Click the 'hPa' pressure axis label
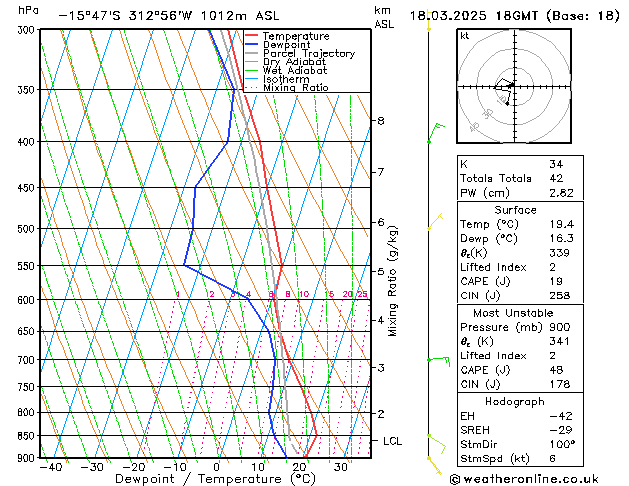Screen dimensions: 629x486 28,11
